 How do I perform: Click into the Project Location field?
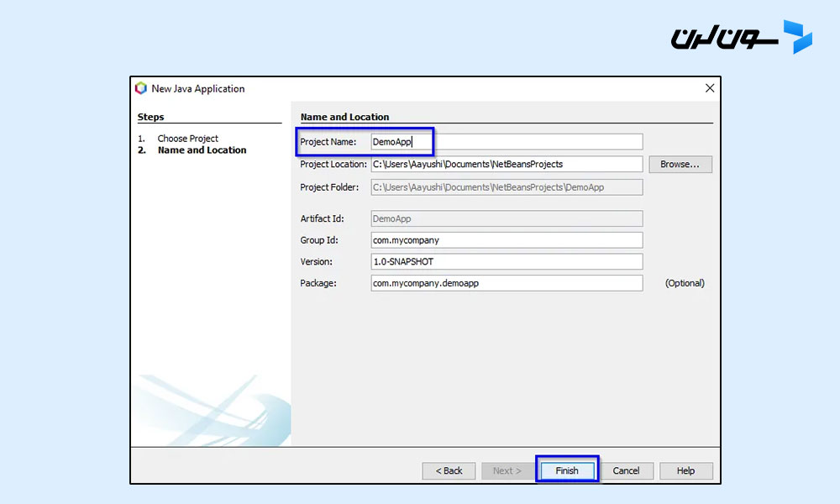pyautogui.click(x=507, y=165)
